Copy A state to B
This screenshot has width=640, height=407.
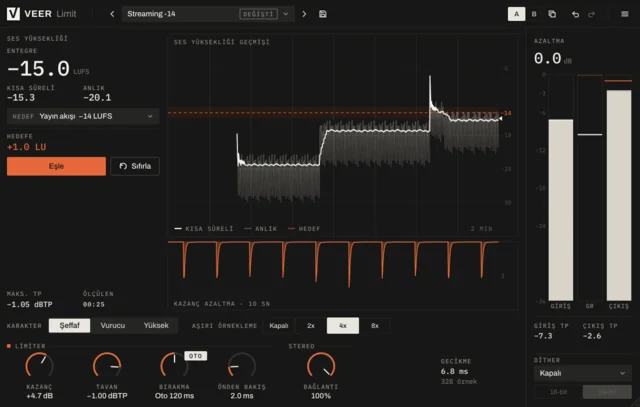tap(552, 14)
